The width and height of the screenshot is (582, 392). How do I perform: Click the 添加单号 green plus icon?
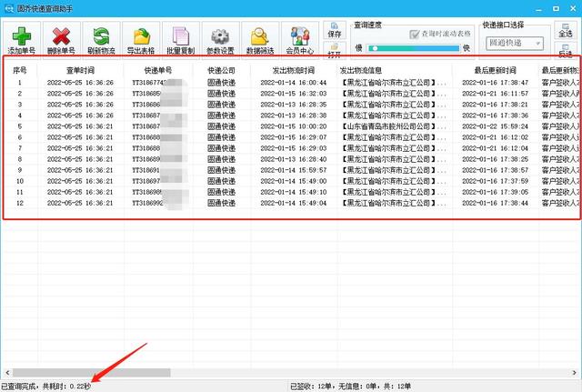click(22, 36)
